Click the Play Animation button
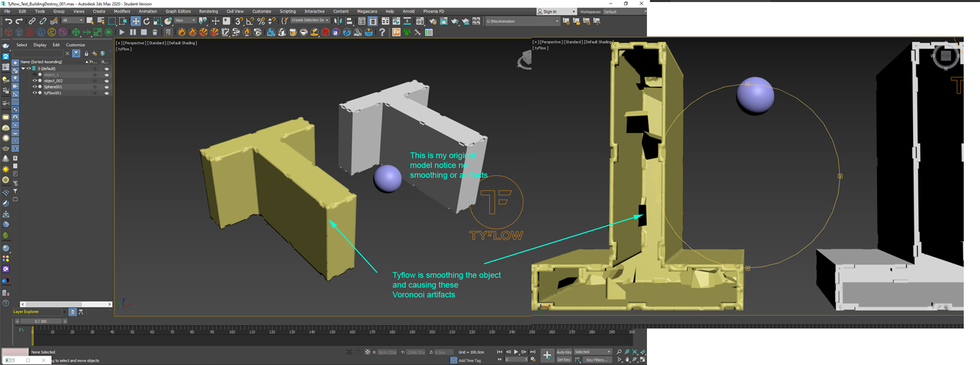The height and width of the screenshot is (365, 980). coord(516,351)
